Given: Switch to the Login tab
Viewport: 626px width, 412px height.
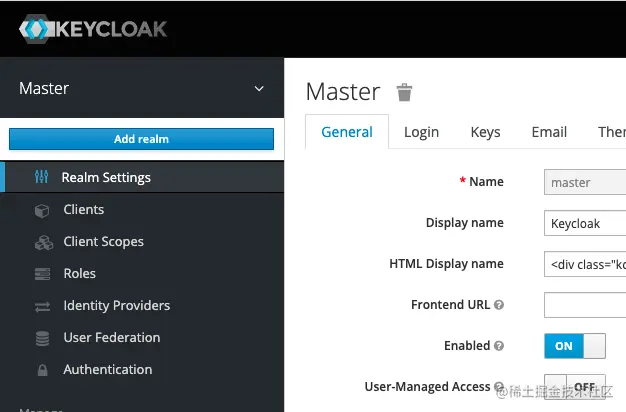Looking at the screenshot, I should tap(421, 132).
